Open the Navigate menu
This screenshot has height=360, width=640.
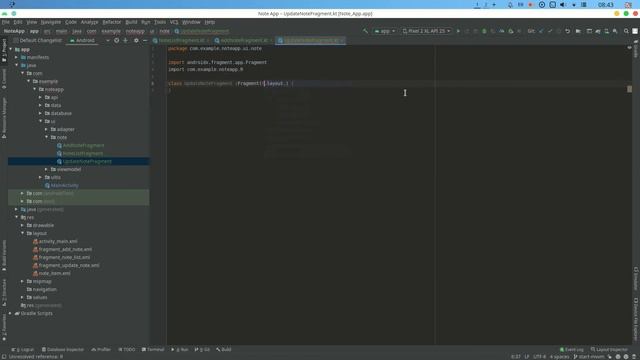point(51,22)
